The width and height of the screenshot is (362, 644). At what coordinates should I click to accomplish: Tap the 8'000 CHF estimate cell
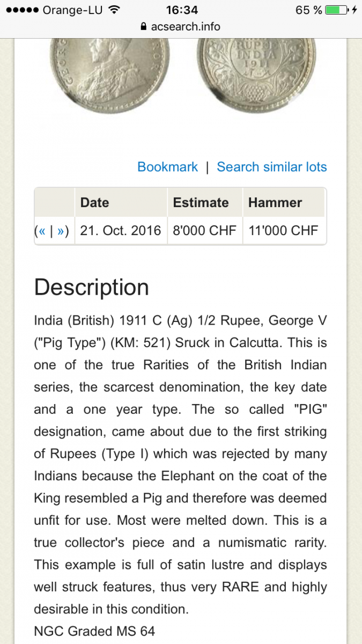[x=204, y=231]
